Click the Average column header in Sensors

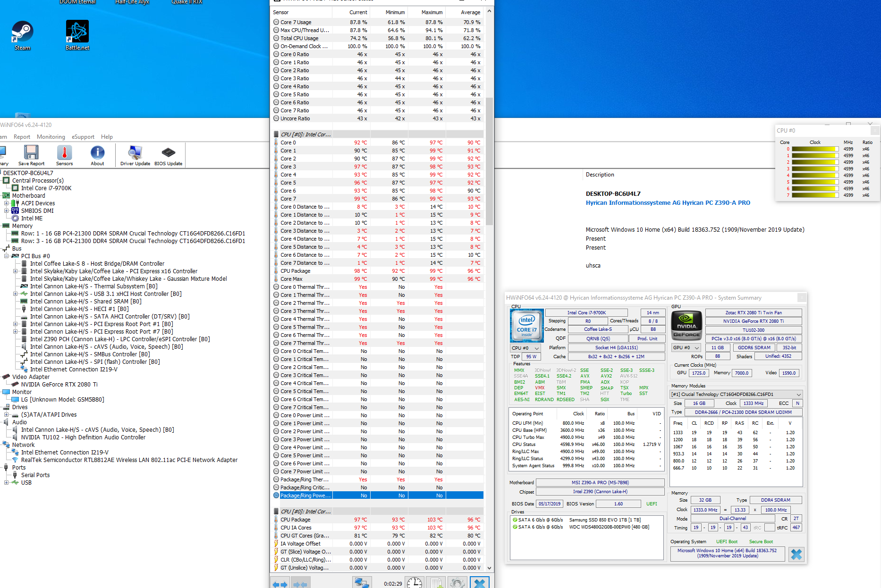coord(465,12)
